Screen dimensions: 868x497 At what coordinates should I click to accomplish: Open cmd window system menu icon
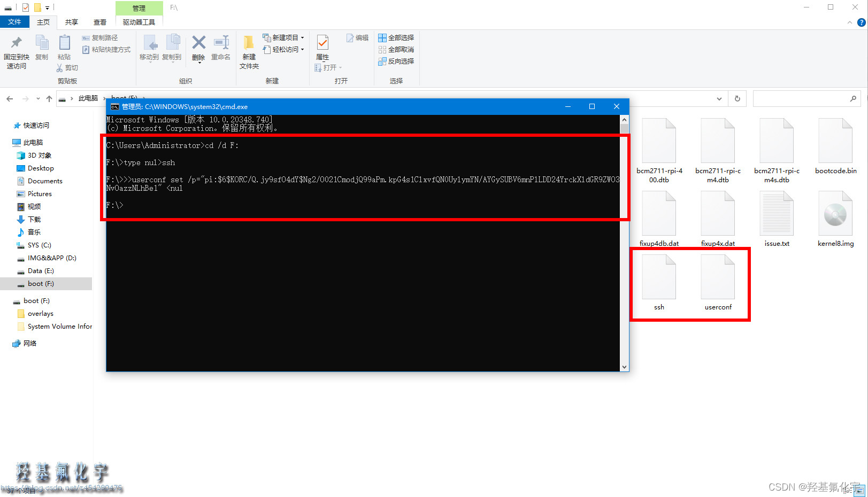[x=114, y=107]
